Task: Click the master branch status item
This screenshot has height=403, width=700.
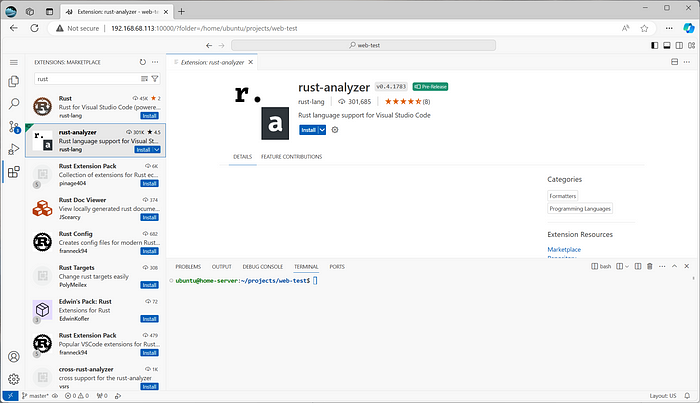Action: click(35, 396)
